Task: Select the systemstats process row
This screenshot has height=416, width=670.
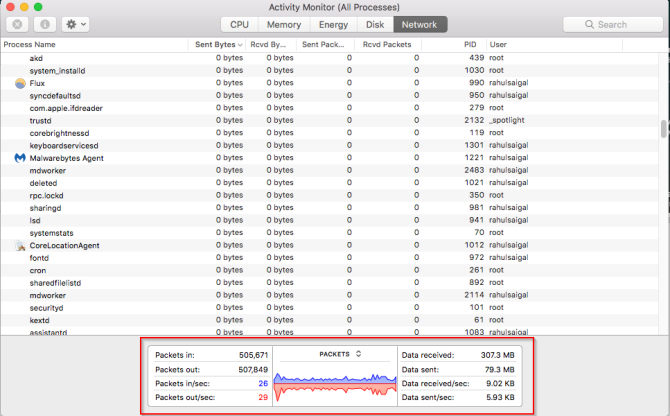Action: 329,233
